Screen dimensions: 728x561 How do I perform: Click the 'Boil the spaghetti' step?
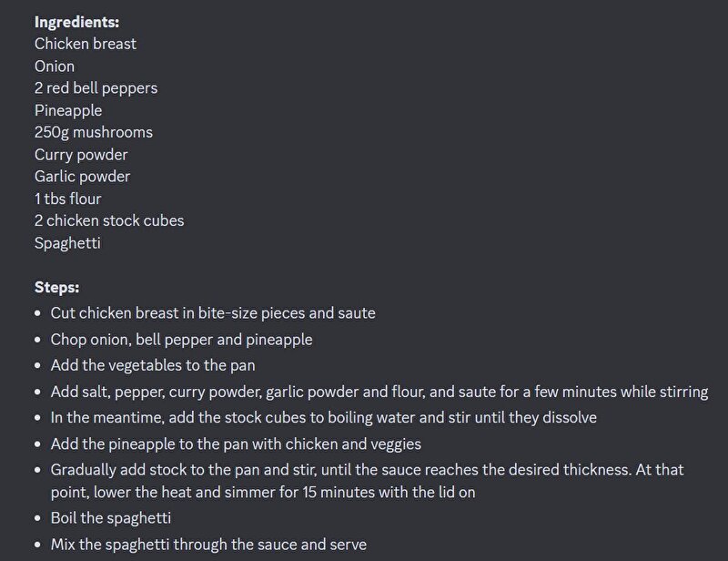111,518
